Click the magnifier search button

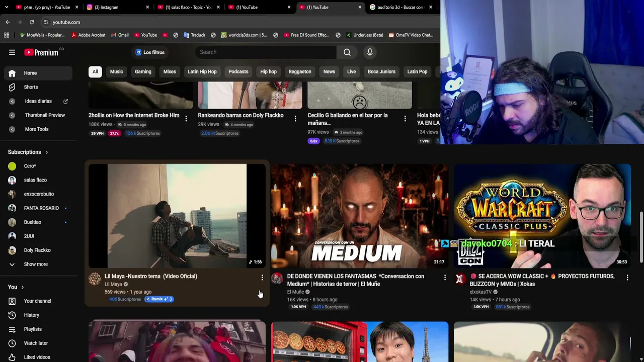point(347,52)
